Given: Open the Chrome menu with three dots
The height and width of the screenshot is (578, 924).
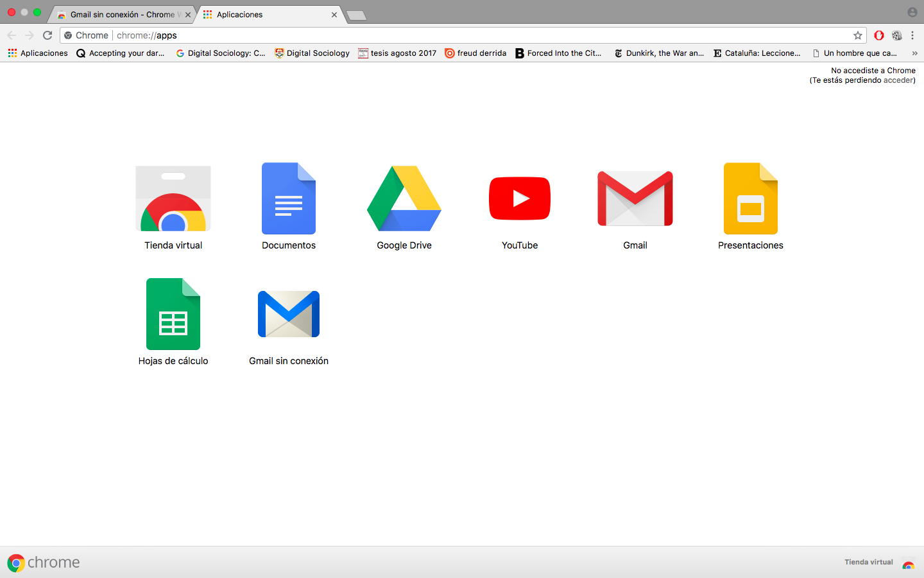Looking at the screenshot, I should (913, 35).
